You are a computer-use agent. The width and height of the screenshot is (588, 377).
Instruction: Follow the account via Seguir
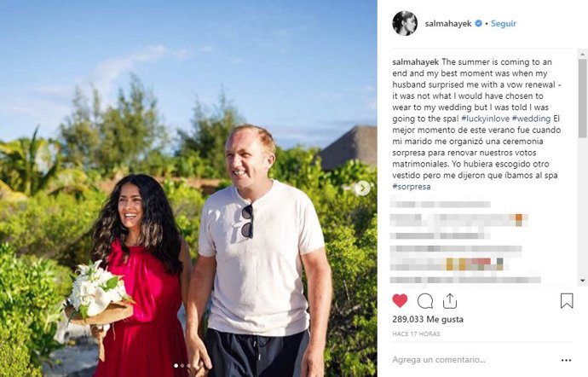[504, 23]
